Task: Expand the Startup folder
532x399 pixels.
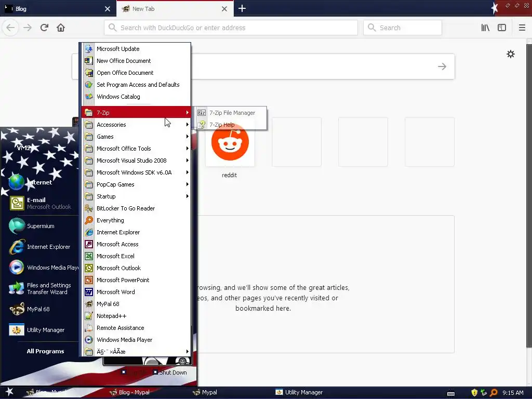Action: coord(136,196)
